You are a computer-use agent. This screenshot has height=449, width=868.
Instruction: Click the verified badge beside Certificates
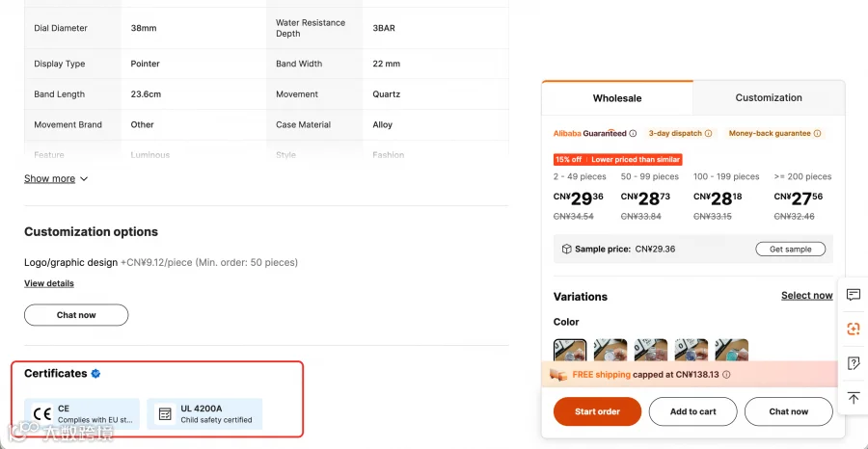click(95, 374)
